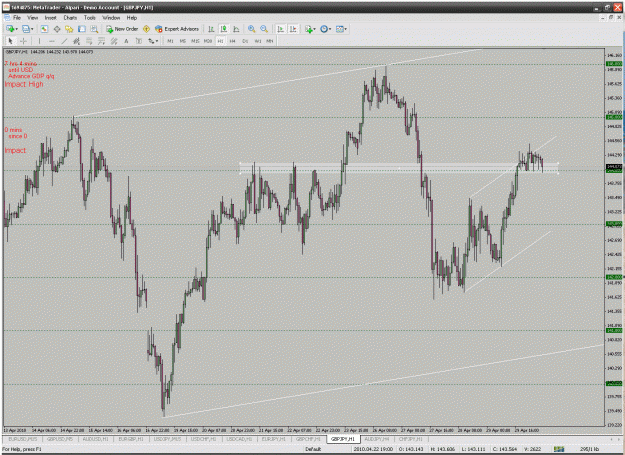Switch chart to line chart type

(x=236, y=29)
